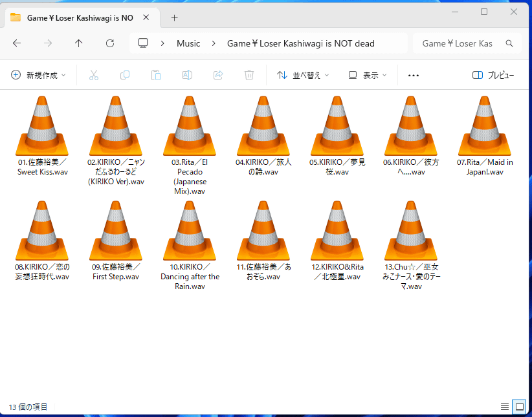Screen dimensions: 532x417
Task: Click file name 01.佐藤裕美／Sweet Kiss.wav
Action: pyautogui.click(x=43, y=167)
